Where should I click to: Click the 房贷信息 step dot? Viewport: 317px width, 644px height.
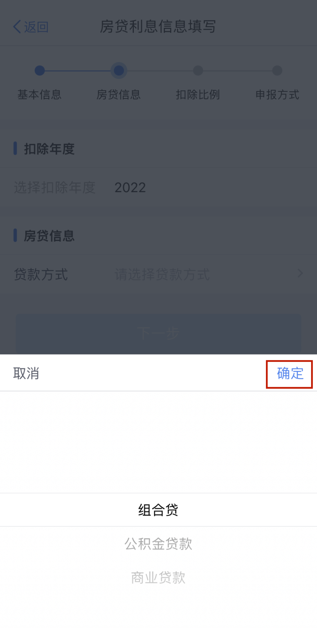tap(119, 71)
